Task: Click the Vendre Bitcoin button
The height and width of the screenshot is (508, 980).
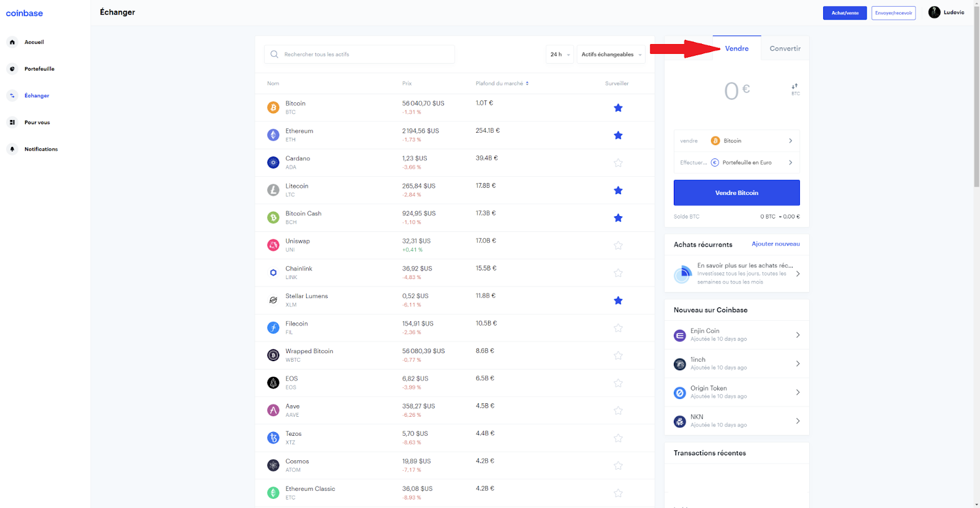Action: (737, 193)
